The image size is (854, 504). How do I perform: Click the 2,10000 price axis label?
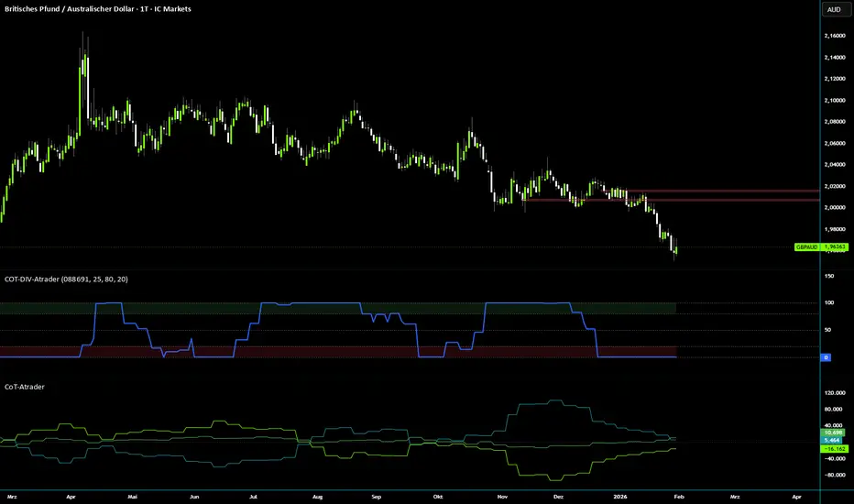pos(835,100)
